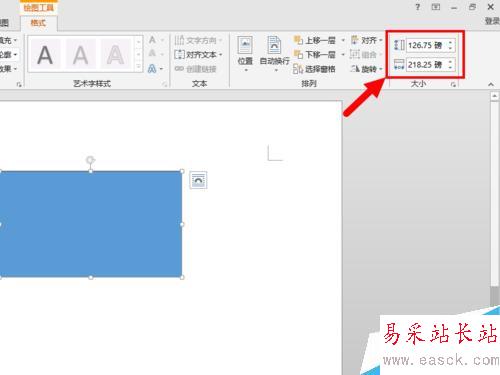Minimize the Word window
The height and width of the screenshot is (375, 500).
pyautogui.click(x=454, y=7)
